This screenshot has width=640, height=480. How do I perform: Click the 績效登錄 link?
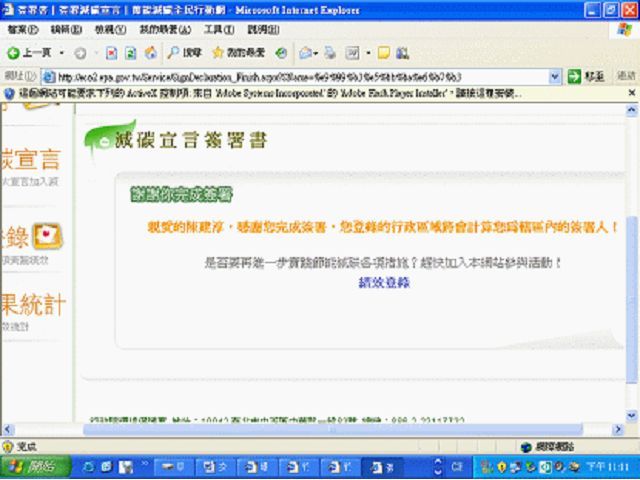pos(384,282)
